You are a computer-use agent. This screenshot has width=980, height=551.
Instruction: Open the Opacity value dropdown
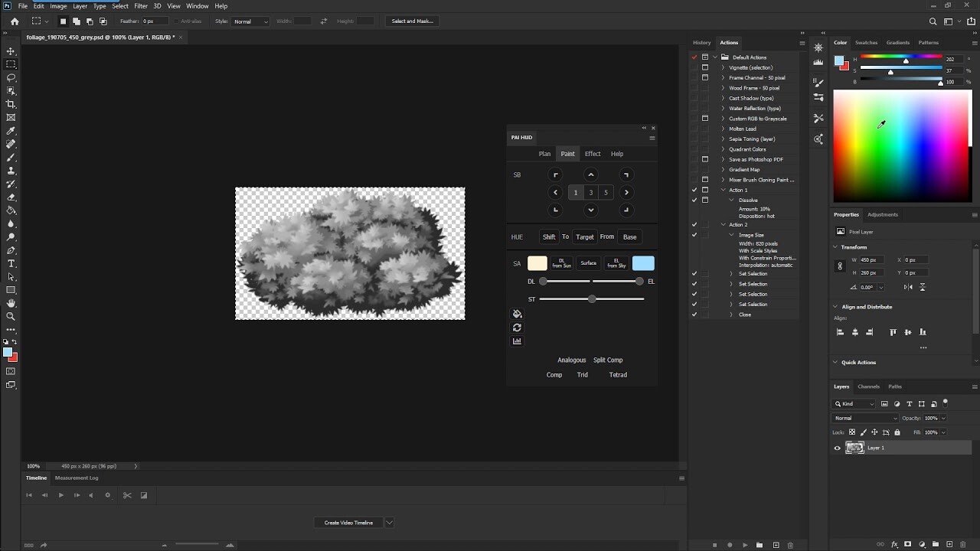pyautogui.click(x=944, y=418)
